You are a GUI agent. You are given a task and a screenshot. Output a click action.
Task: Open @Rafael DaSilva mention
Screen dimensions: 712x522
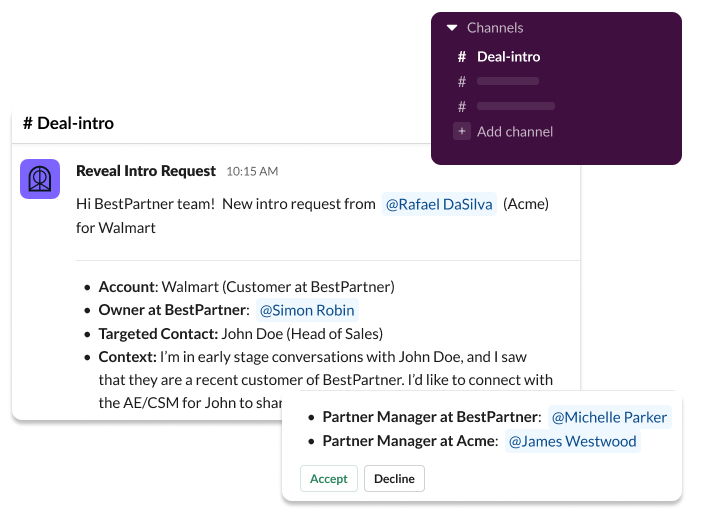tap(439, 204)
